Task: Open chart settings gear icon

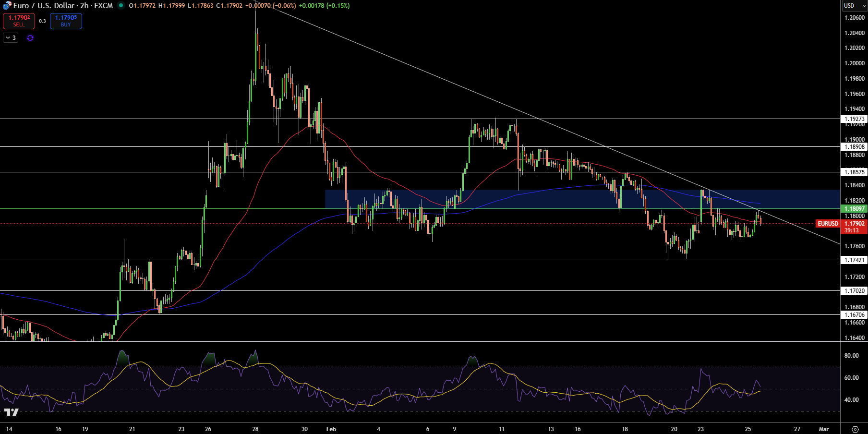Action: coord(855,429)
